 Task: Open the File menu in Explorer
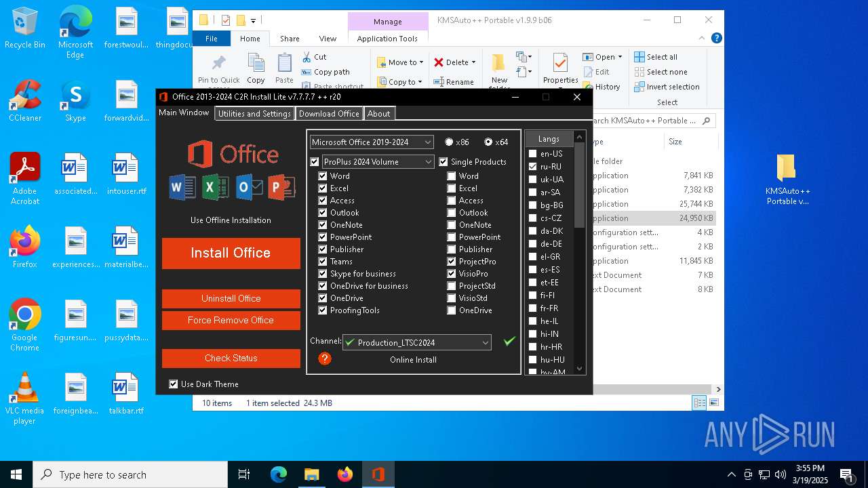coord(212,39)
